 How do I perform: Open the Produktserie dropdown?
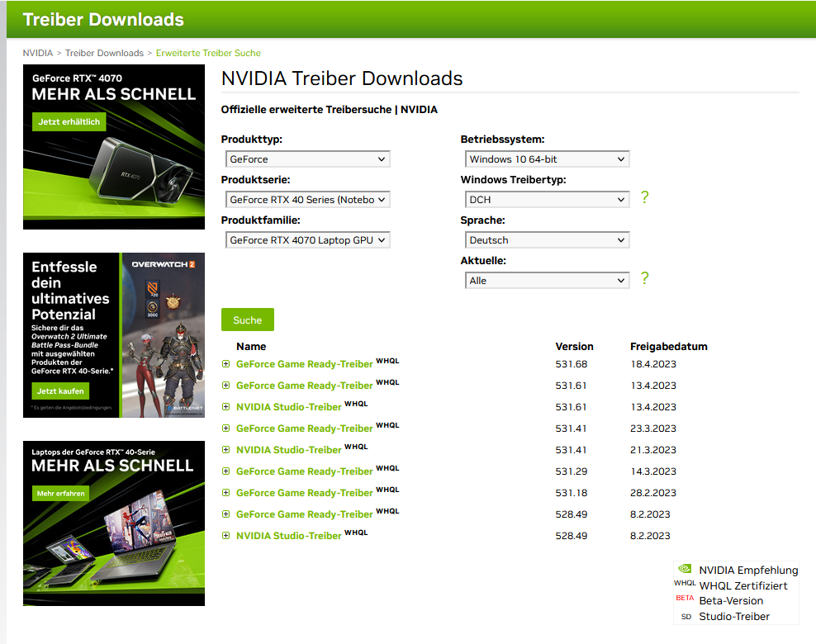(x=307, y=200)
